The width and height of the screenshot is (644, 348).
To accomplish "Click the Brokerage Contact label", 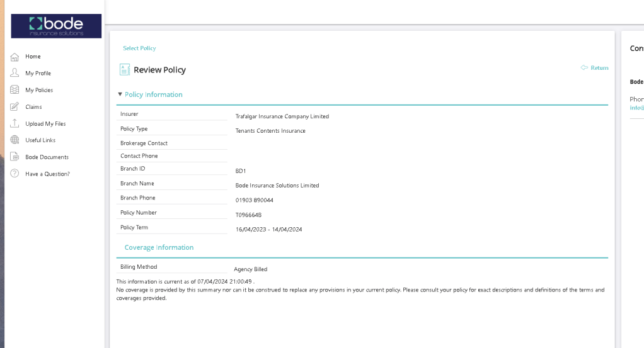I will (x=144, y=143).
